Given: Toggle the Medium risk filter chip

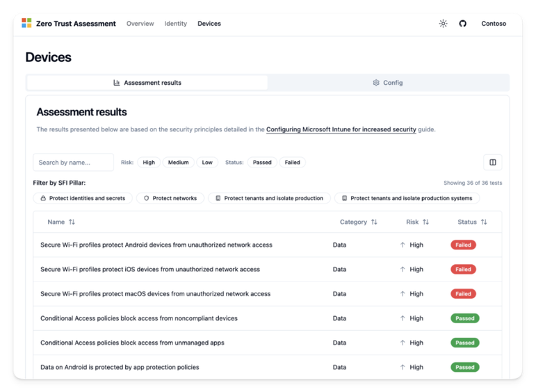Looking at the screenshot, I should pos(179,163).
